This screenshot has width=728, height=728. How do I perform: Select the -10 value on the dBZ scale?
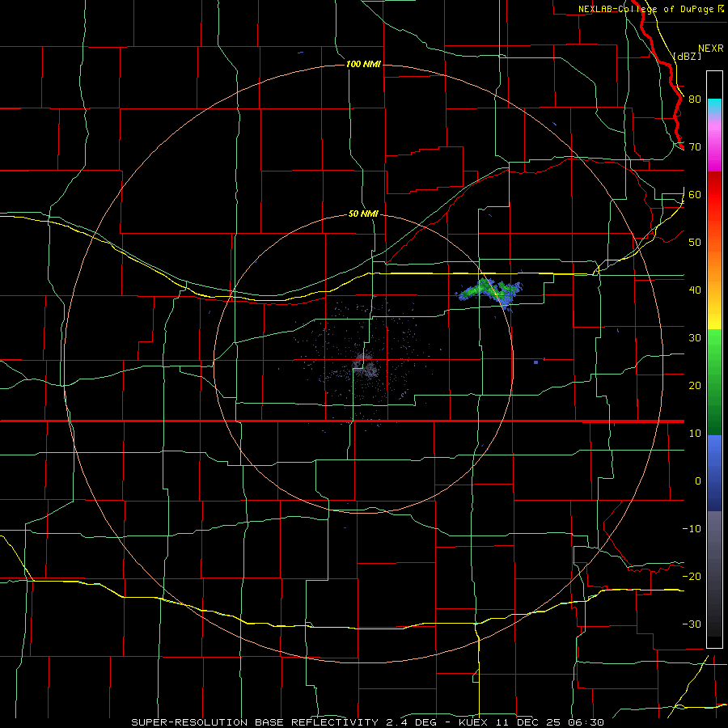click(x=692, y=529)
